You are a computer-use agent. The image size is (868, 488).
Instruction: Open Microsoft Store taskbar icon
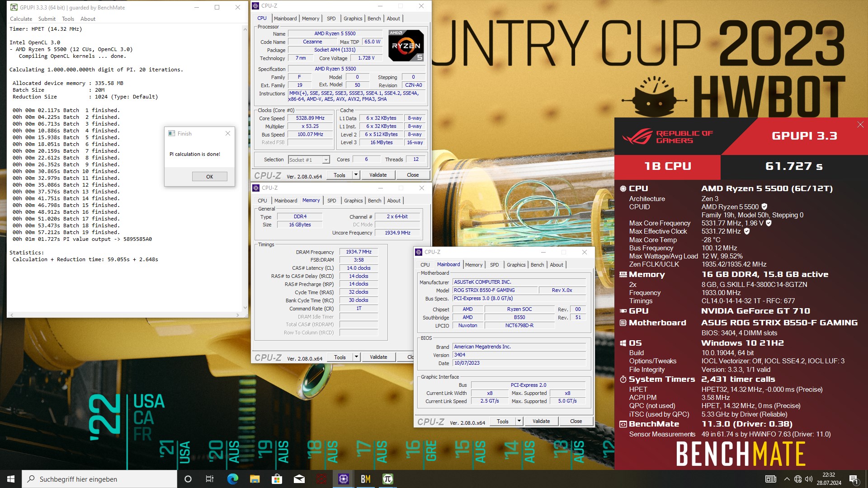click(277, 479)
